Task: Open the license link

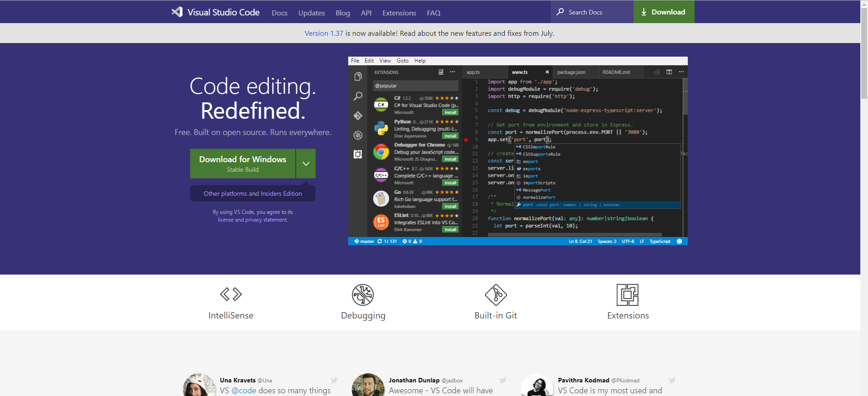Action: click(225, 220)
